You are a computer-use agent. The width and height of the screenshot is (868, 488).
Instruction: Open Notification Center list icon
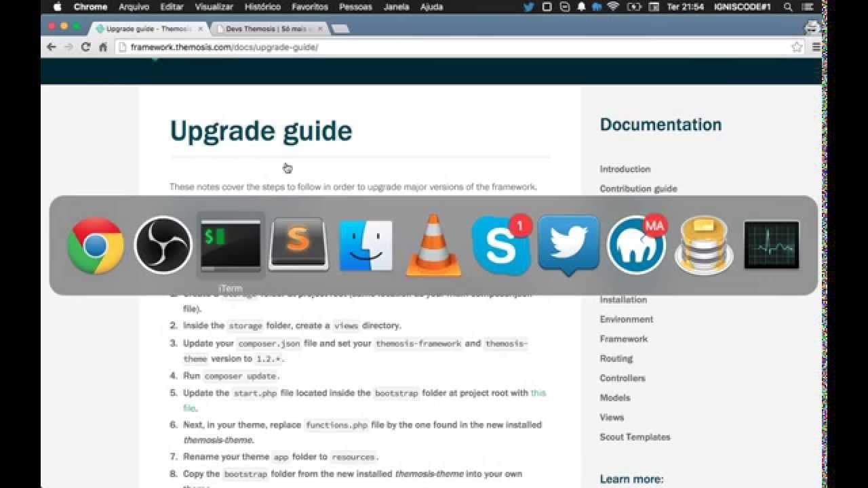(x=807, y=7)
